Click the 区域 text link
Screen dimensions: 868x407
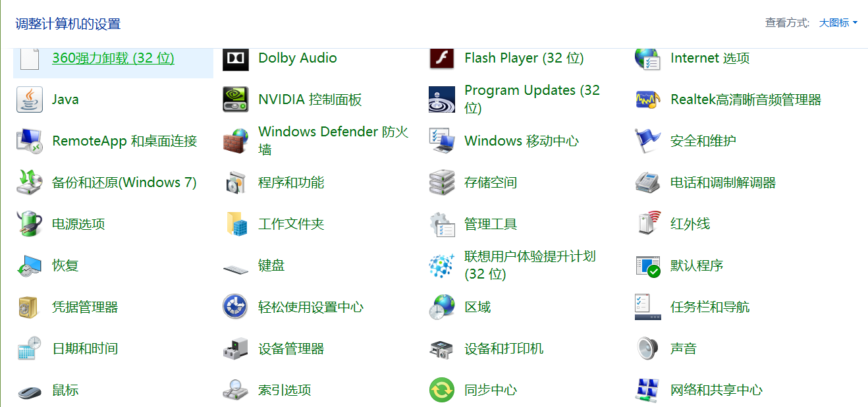pos(477,307)
